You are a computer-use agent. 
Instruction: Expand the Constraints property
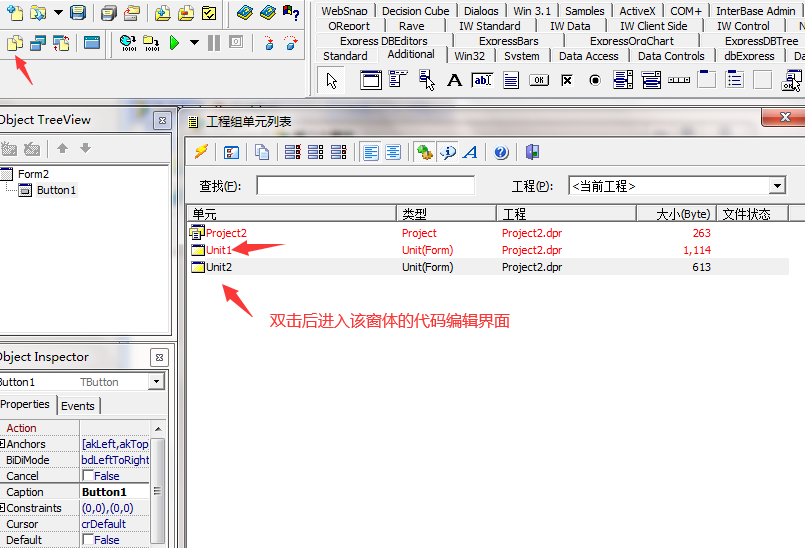tap(3, 507)
